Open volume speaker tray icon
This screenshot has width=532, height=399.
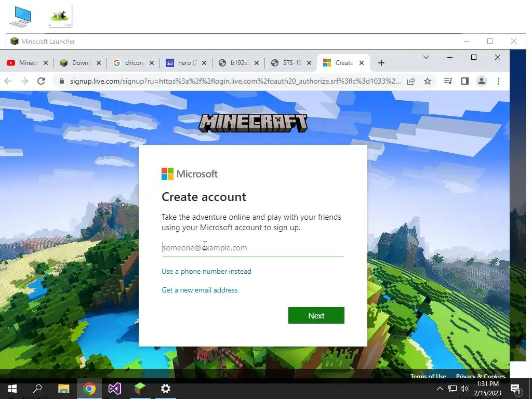464,389
